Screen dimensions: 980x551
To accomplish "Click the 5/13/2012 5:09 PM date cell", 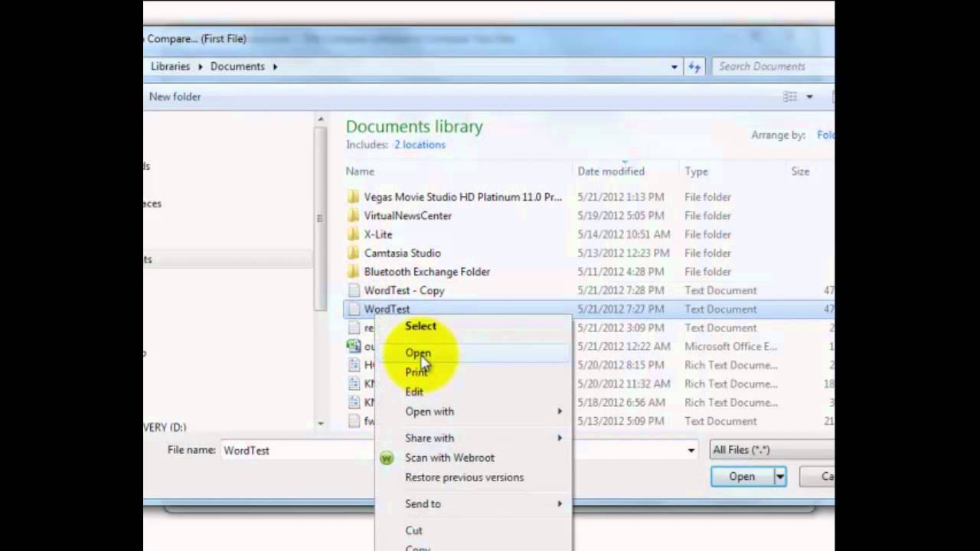I will (621, 421).
